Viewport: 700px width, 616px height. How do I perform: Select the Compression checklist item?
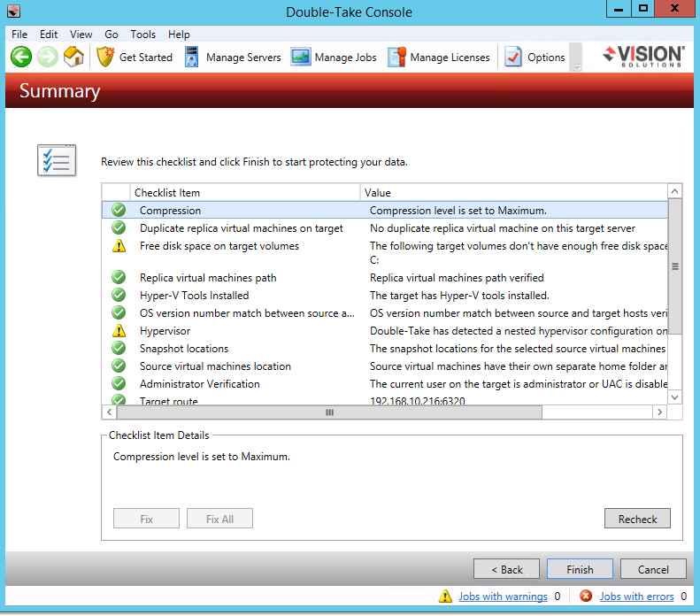(x=385, y=211)
